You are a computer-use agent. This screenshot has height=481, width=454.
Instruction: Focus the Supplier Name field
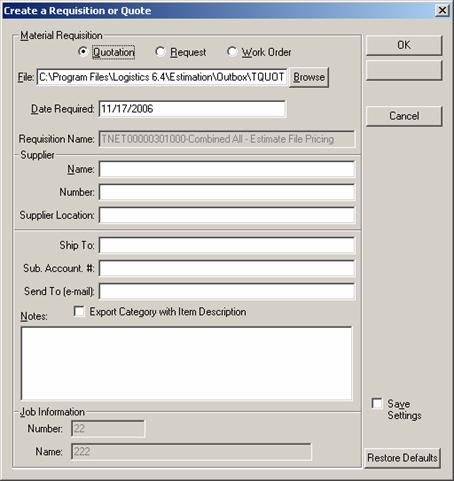click(x=227, y=169)
